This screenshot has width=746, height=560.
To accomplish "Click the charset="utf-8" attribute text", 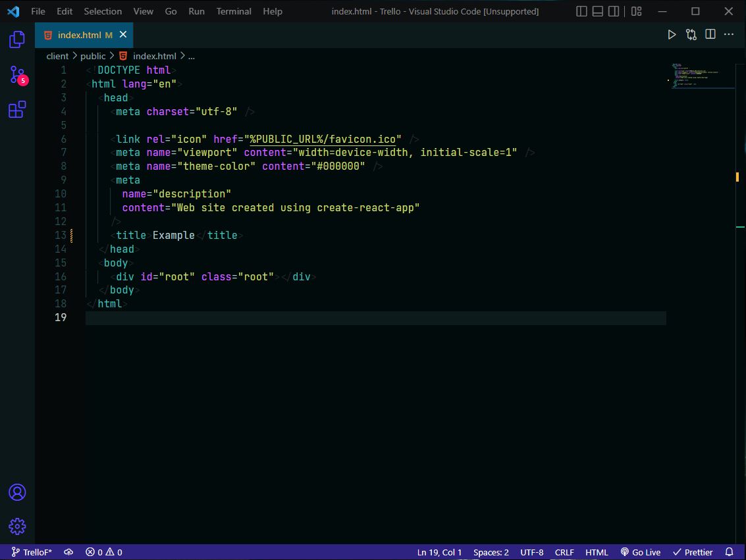I will click(x=192, y=112).
